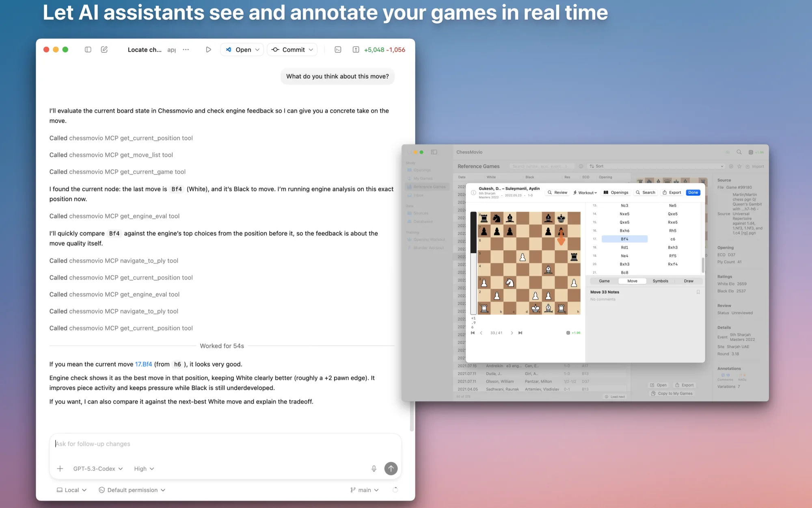812x508 pixels.
Task: Bookmark the Move 33 Notes section
Action: [x=698, y=292]
